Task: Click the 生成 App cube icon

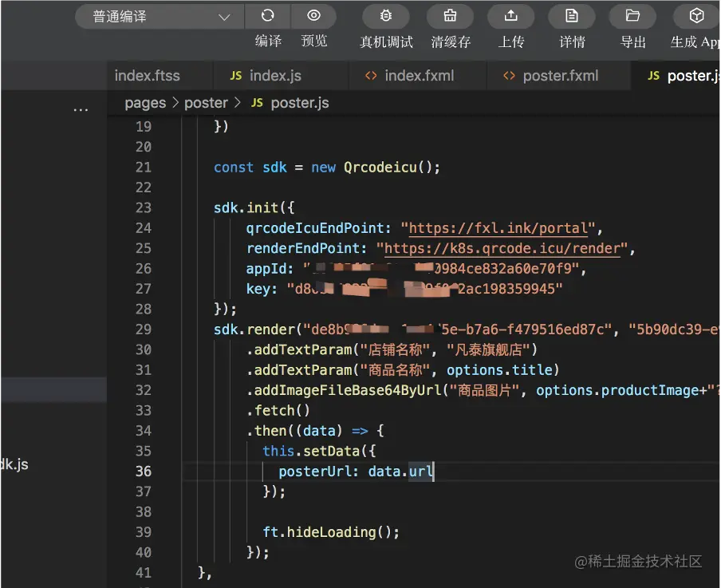Action: [696, 16]
